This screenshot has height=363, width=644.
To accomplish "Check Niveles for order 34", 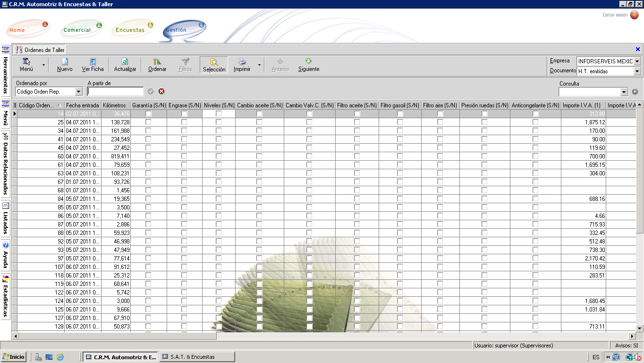I will 219,131.
